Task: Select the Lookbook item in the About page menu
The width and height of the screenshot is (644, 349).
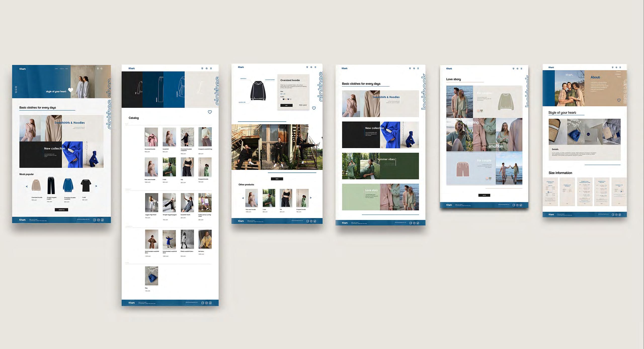Action: pos(618,74)
